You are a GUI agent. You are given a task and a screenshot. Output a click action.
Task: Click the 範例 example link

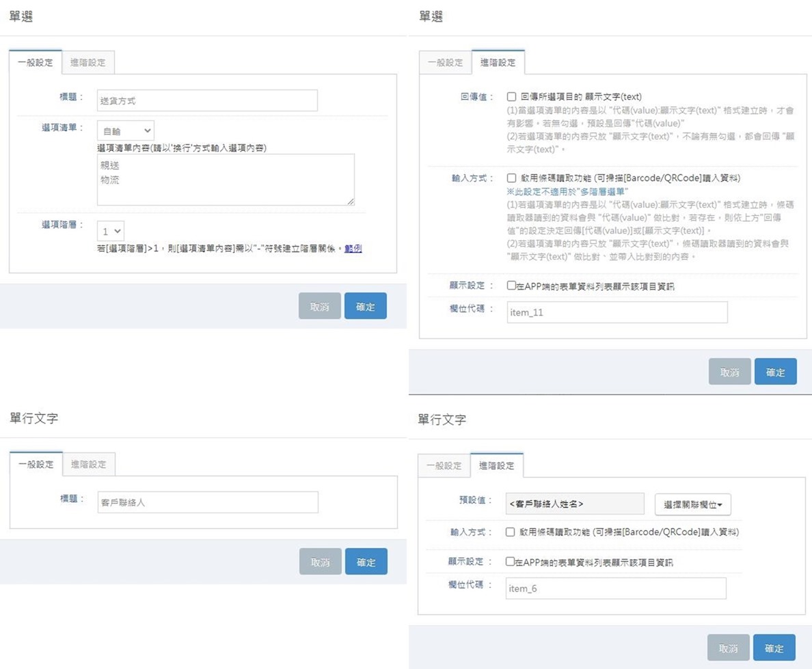point(353,249)
